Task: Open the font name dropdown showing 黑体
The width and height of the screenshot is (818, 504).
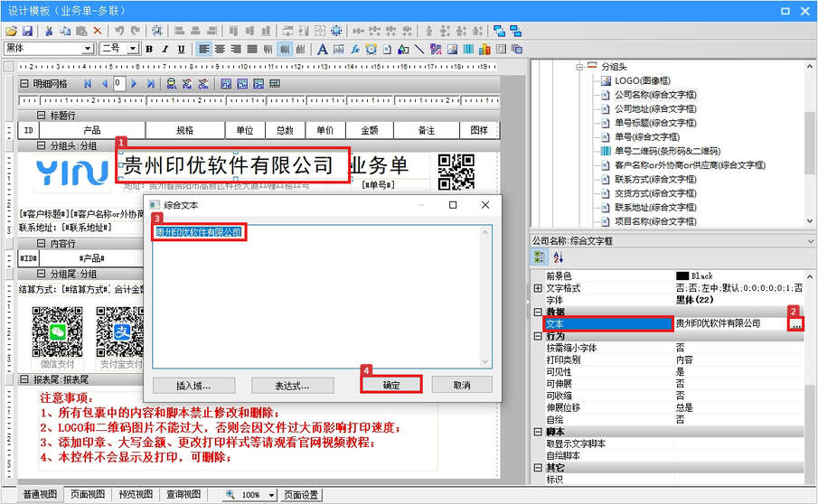Action: 89,49
